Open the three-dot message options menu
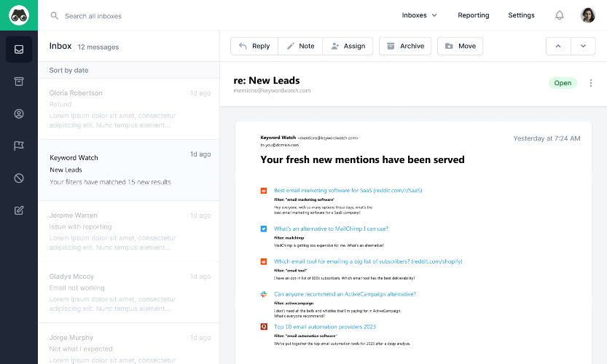The image size is (607, 364). click(x=591, y=83)
